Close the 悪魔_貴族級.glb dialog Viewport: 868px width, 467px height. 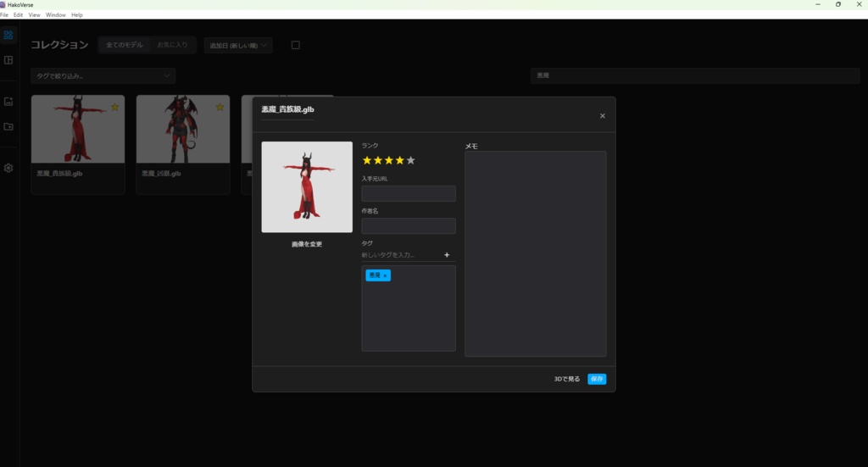(x=603, y=115)
